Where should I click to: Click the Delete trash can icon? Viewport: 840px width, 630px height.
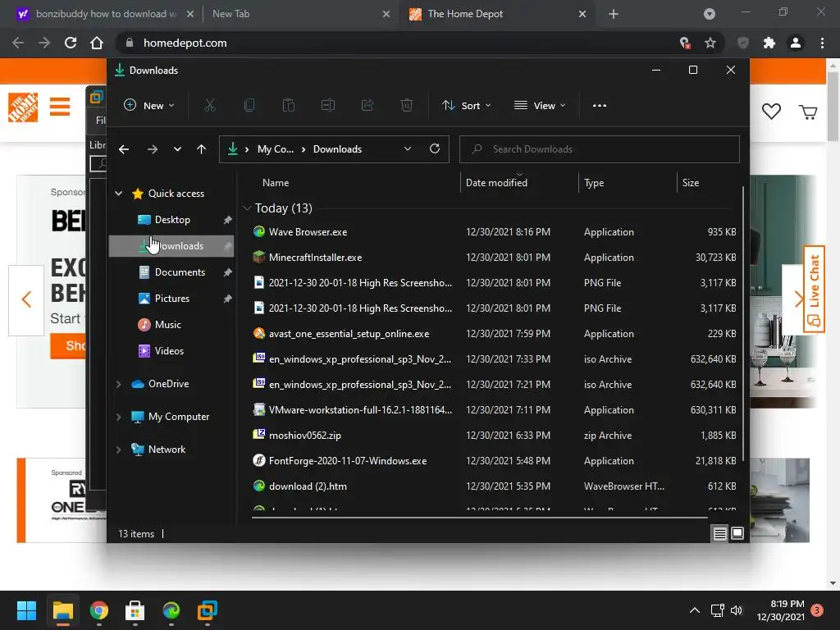coord(407,106)
